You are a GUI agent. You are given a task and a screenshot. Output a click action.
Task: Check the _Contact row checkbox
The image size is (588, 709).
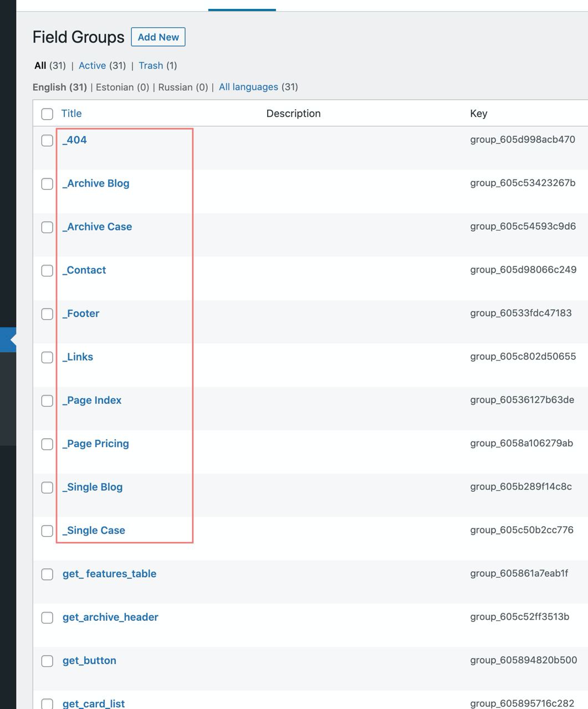point(47,271)
